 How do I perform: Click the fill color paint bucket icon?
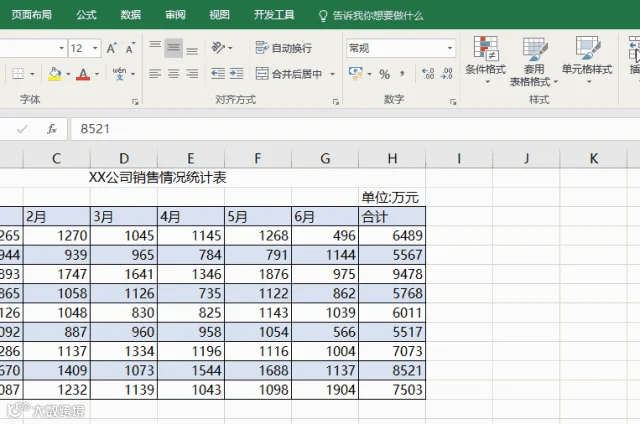tap(54, 74)
